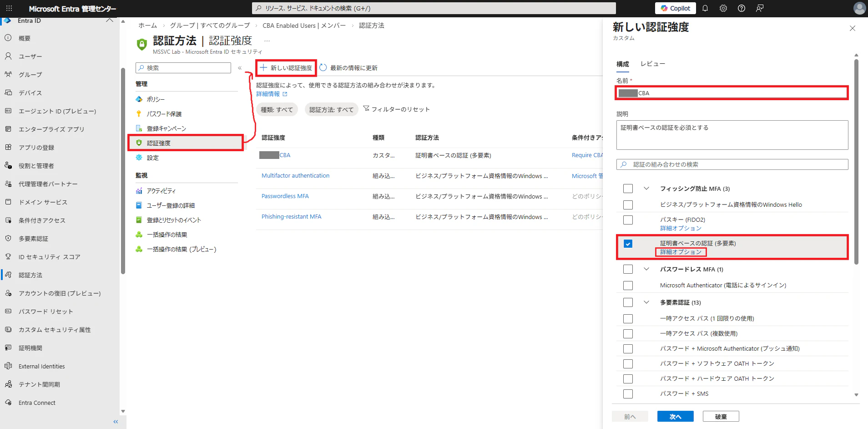The image size is (868, 429).
Task: Open Phishing-resistant MFA strength link
Action: (292, 216)
